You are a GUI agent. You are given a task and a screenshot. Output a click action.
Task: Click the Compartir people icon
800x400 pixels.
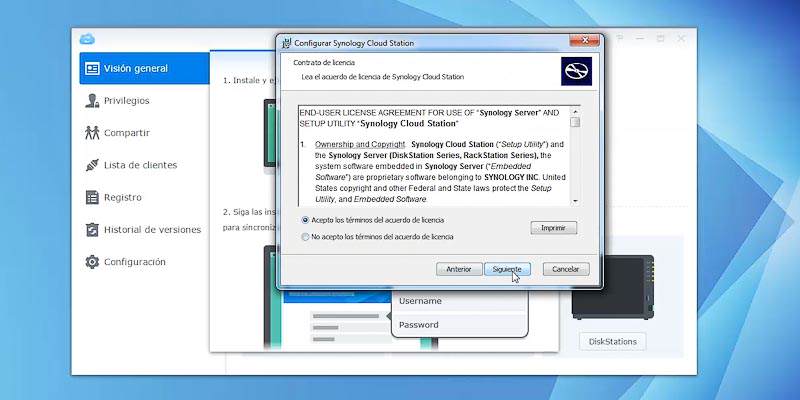pyautogui.click(x=92, y=133)
